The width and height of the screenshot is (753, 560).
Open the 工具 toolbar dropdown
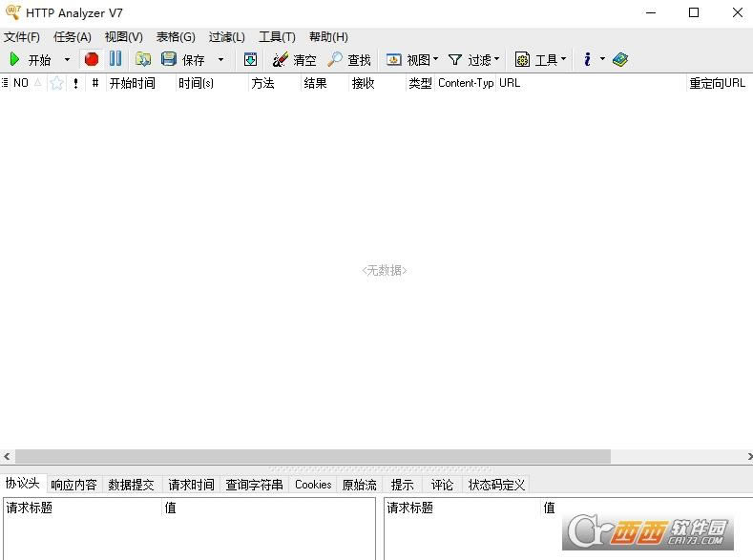pyautogui.click(x=541, y=59)
